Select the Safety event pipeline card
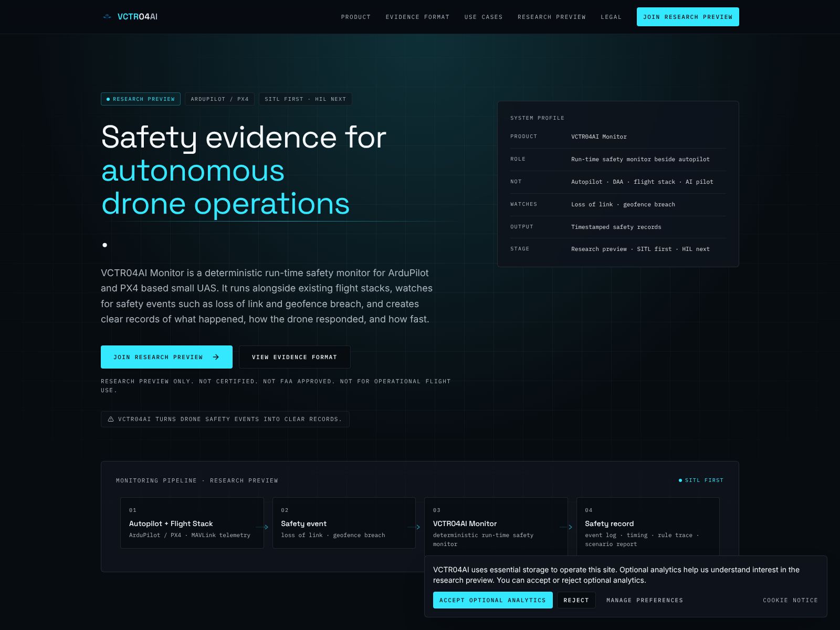Image resolution: width=840 pixels, height=630 pixels. click(x=344, y=523)
